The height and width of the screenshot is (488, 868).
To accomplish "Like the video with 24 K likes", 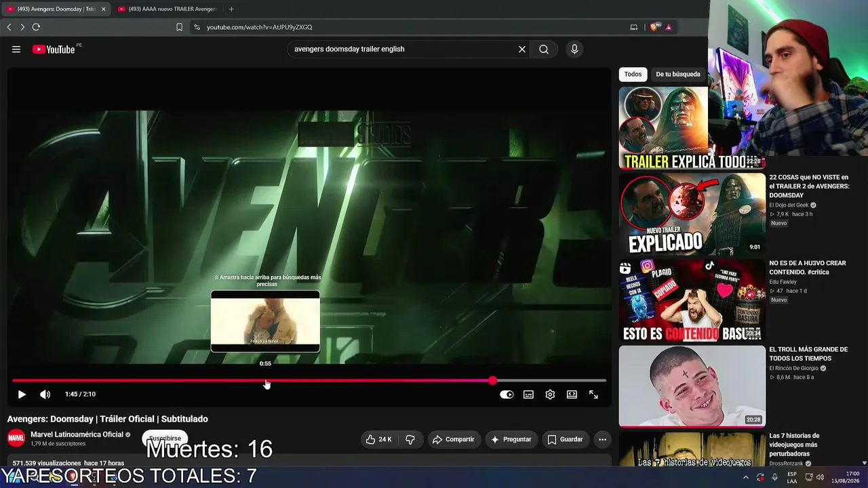I will tap(379, 439).
